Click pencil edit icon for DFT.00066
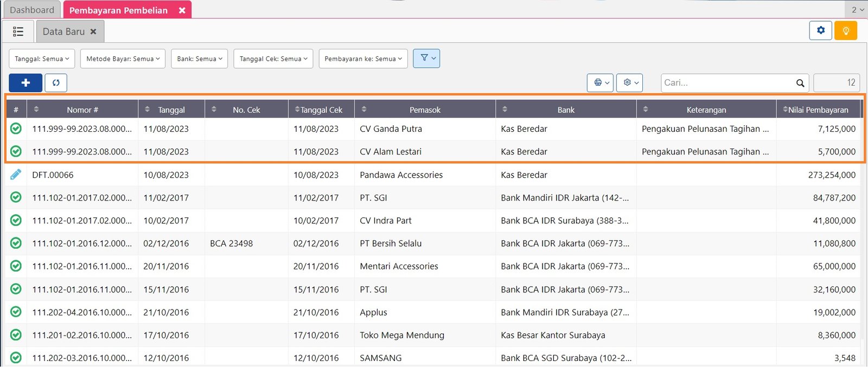This screenshot has height=367, width=868. [x=16, y=175]
